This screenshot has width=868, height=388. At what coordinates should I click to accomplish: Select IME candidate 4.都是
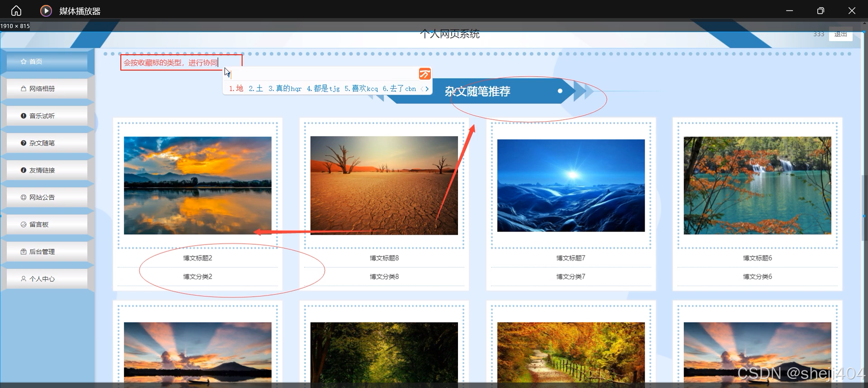(x=323, y=89)
